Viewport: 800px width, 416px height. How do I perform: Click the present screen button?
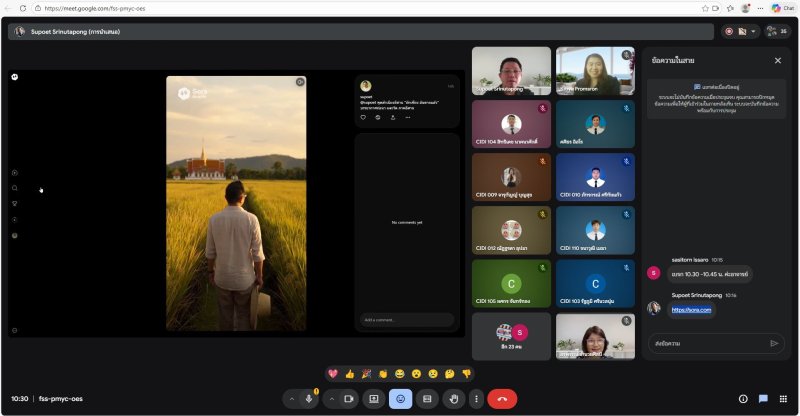373,398
